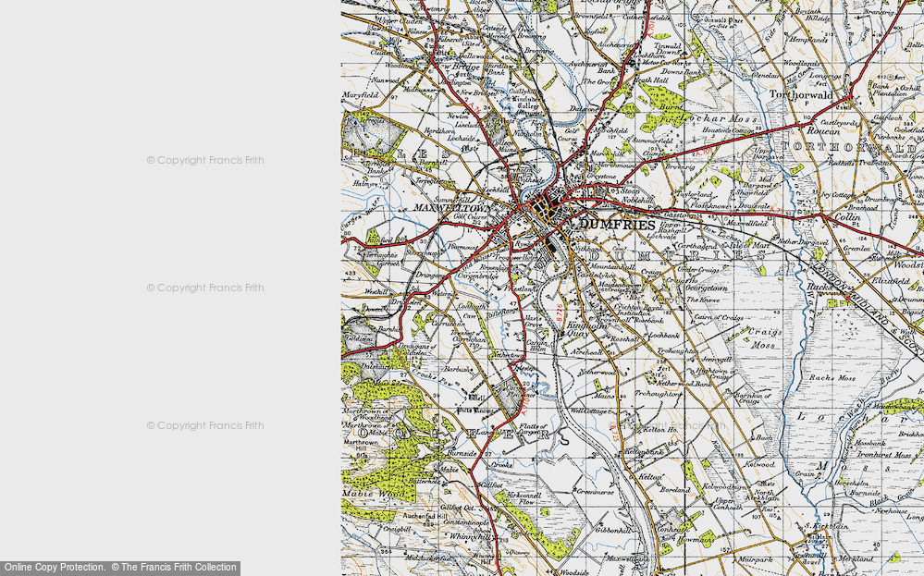The image size is (924, 576).
Task: Select the Butterhole label
Action: pos(425,481)
